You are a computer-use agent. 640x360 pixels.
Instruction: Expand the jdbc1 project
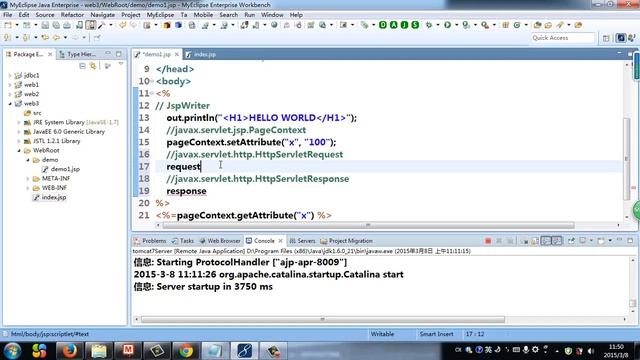(10, 76)
